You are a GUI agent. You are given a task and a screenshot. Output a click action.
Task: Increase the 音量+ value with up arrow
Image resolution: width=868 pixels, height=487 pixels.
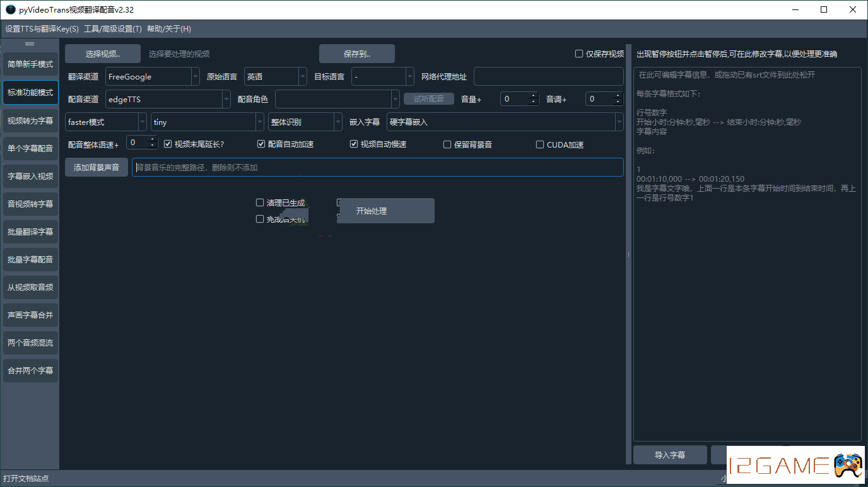(534, 96)
